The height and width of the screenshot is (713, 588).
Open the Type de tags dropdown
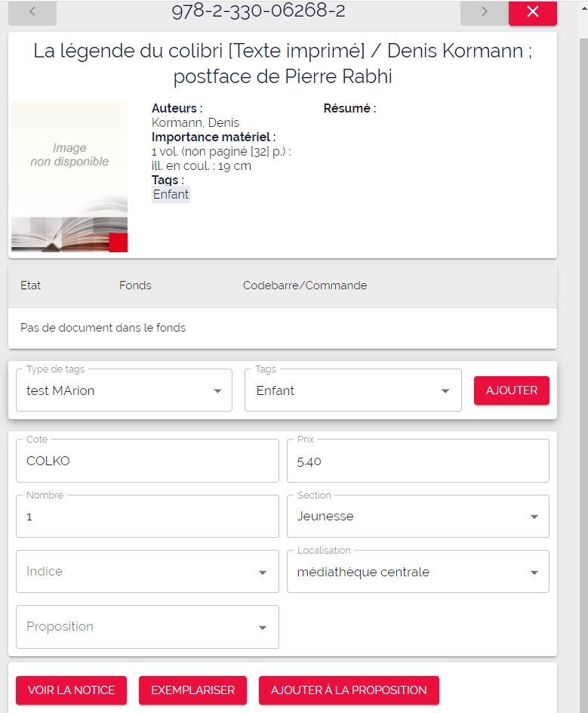(x=124, y=390)
